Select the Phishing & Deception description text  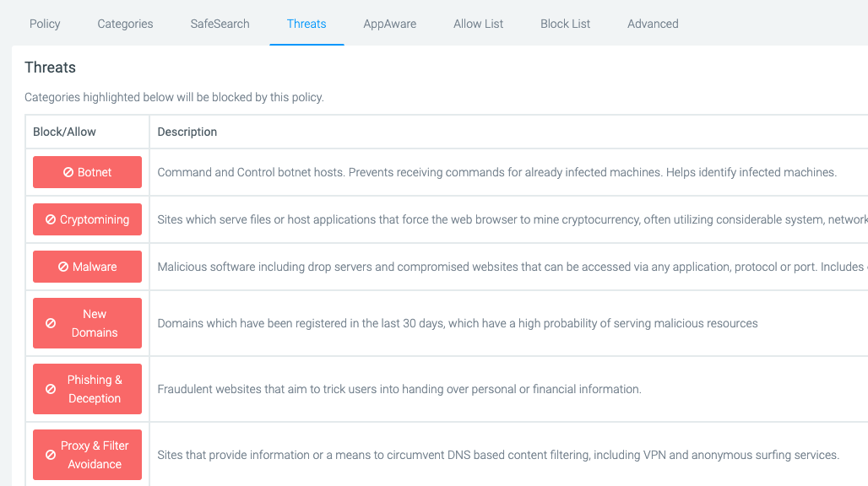click(x=399, y=389)
